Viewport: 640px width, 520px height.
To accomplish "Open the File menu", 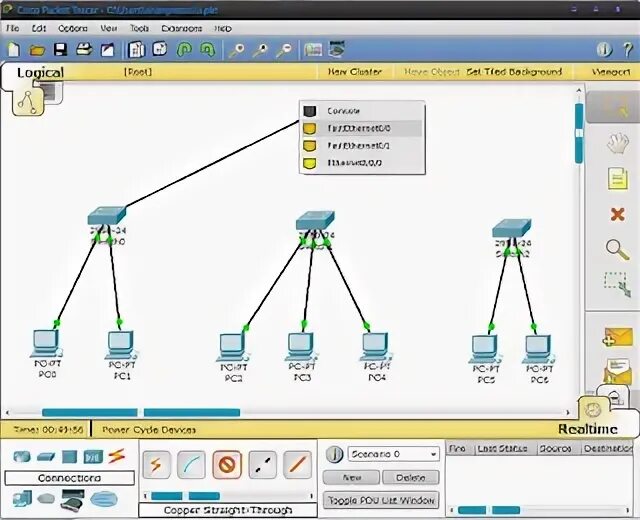I will tap(13, 28).
